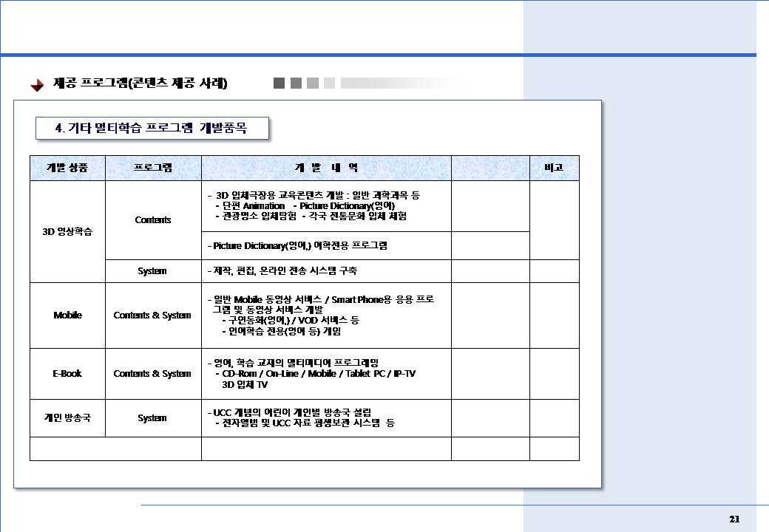The image size is (769, 532).
Task: Select the '프로그램' column header
Action: 153,168
